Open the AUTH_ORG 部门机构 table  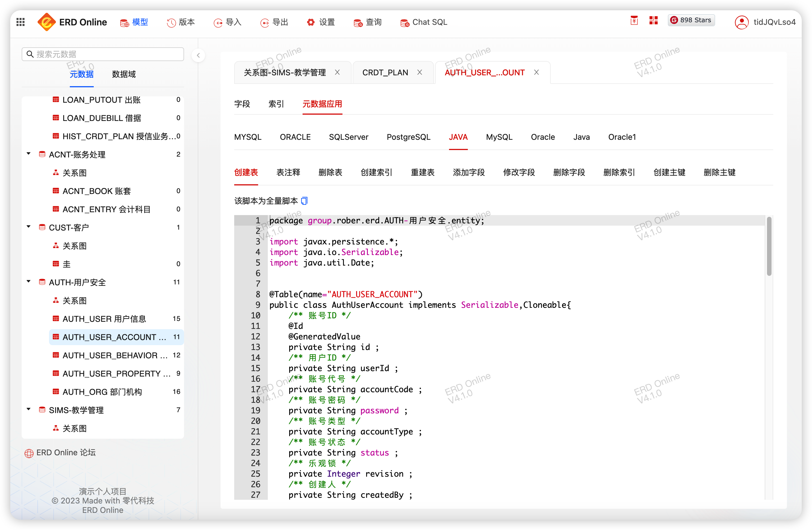(102, 392)
